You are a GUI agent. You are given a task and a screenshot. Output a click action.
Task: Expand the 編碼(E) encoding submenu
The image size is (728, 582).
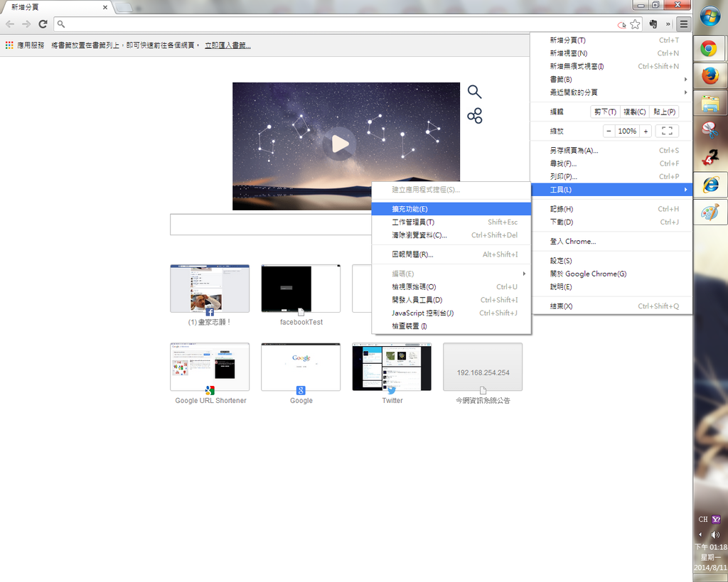point(451,274)
